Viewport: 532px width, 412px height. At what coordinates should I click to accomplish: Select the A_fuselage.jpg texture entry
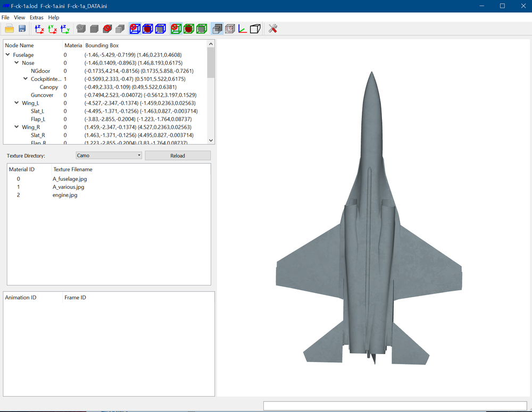[x=70, y=179]
